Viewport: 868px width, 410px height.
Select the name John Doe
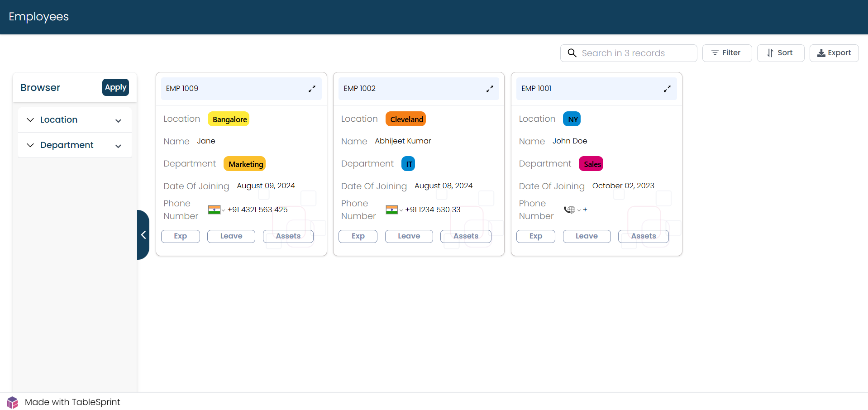(570, 141)
